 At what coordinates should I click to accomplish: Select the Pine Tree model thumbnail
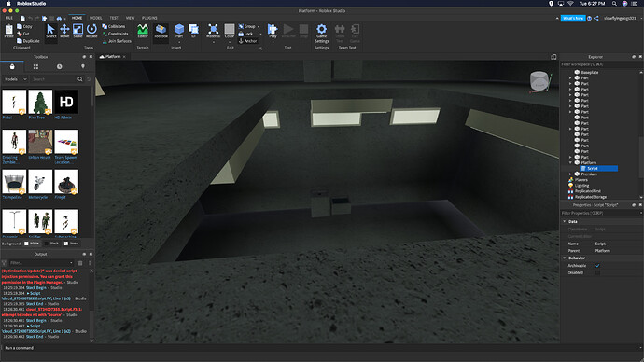[40, 102]
